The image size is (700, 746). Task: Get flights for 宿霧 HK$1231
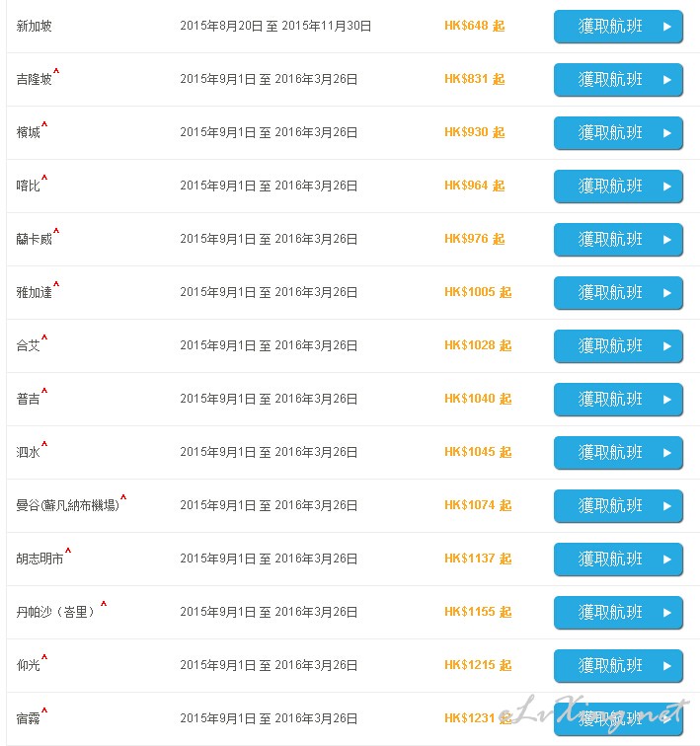pyautogui.click(x=618, y=719)
